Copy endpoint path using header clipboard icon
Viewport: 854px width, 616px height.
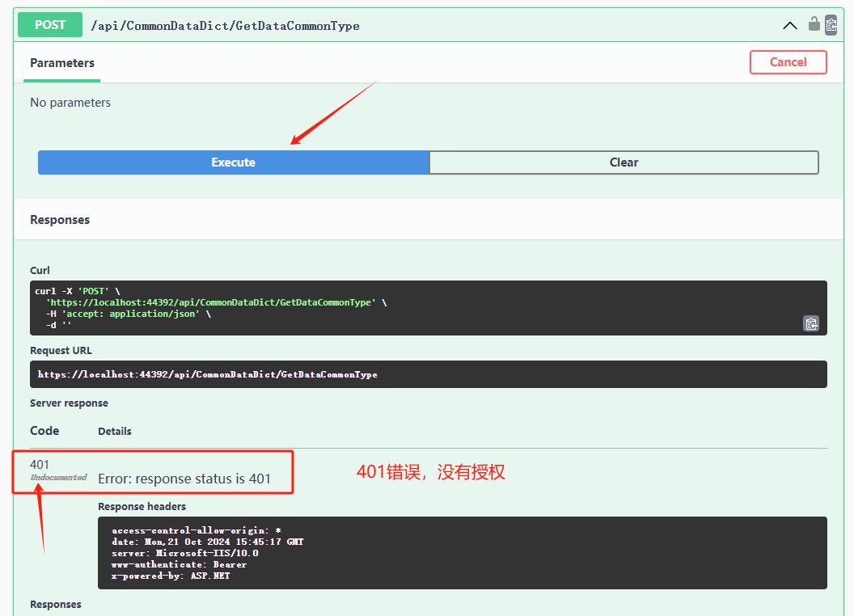[x=831, y=25]
